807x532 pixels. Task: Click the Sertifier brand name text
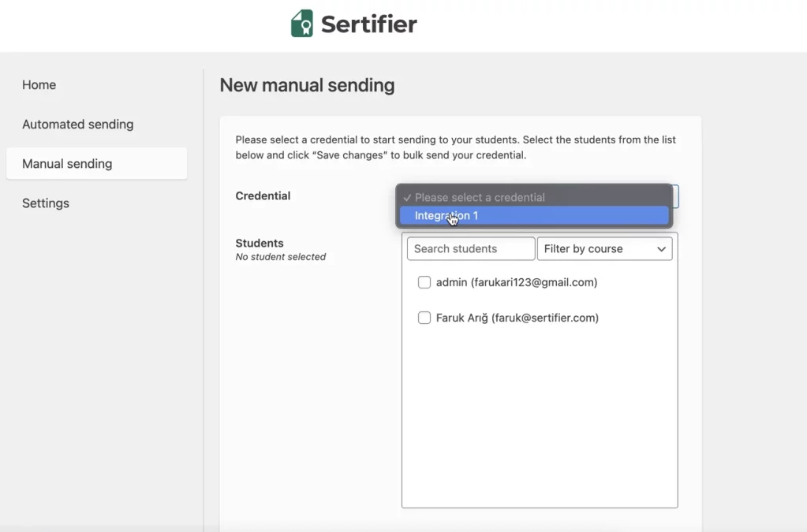pos(368,24)
